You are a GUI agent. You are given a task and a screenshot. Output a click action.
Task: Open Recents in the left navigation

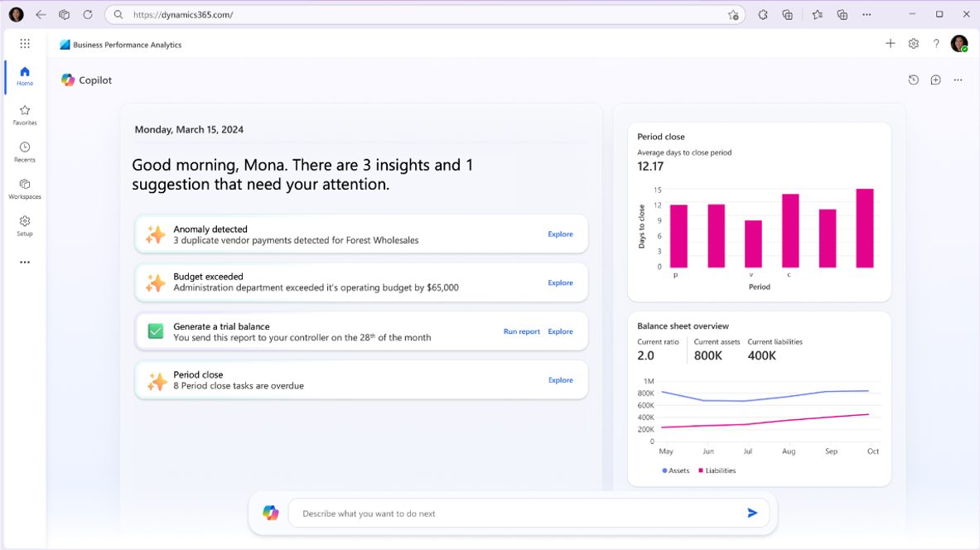tap(25, 152)
